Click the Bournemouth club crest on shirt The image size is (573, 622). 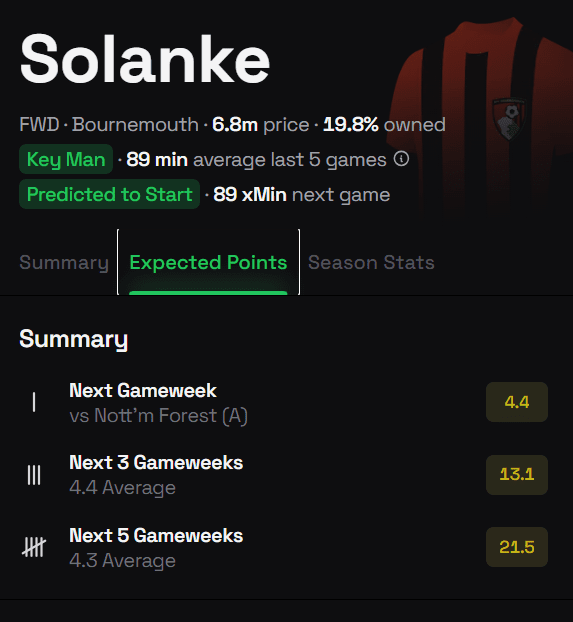click(x=509, y=119)
